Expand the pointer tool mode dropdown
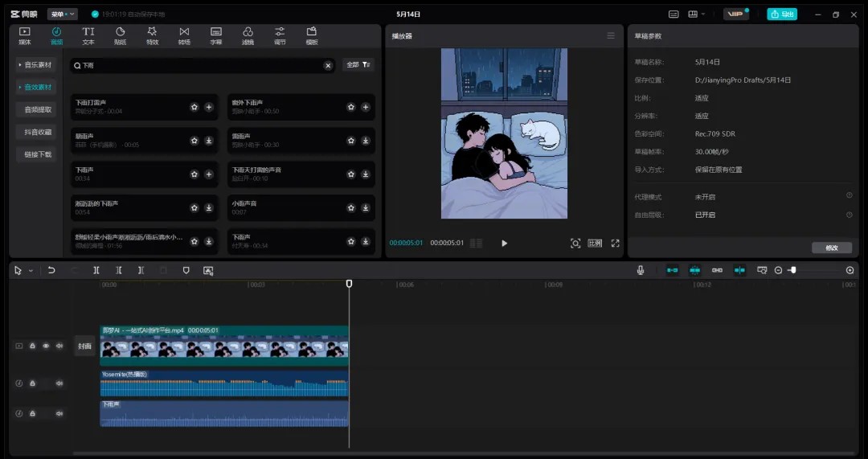 point(31,271)
